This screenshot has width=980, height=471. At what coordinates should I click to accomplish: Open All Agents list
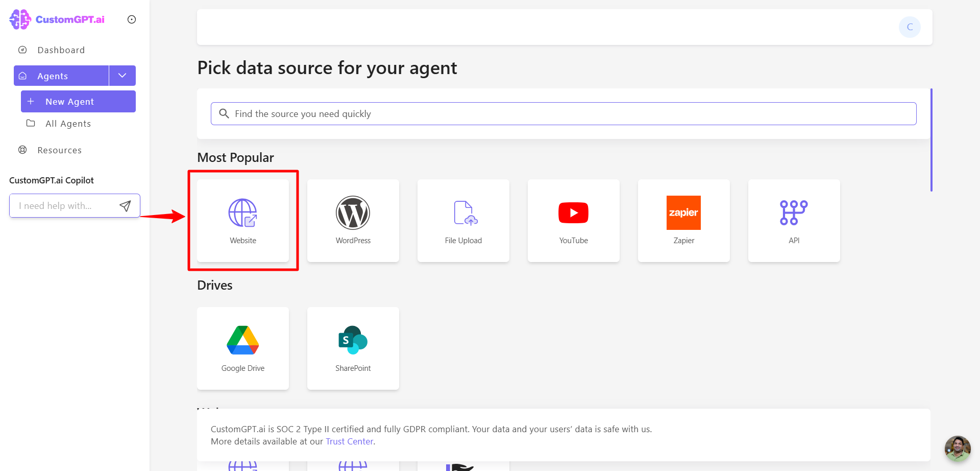click(x=68, y=124)
